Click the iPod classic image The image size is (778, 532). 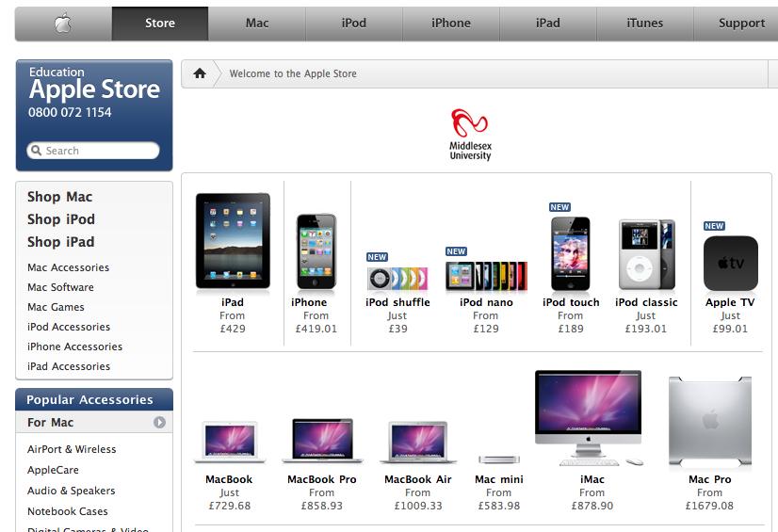tap(646, 254)
